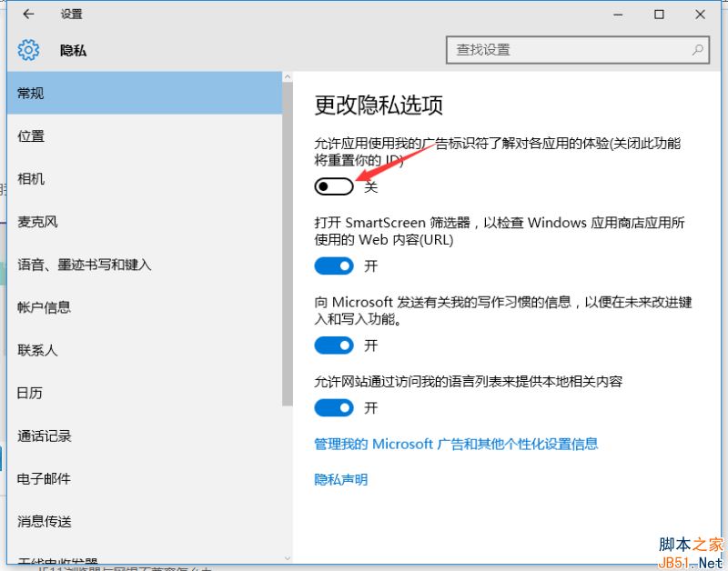Open 语音、墨迹书写和键入 section
Image resolution: width=728 pixels, height=571 pixels.
tap(145, 265)
